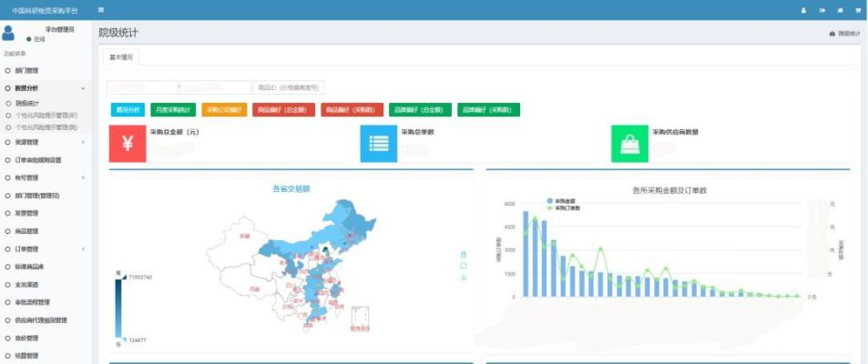Viewport: 868px width, 364px height.
Task: Click the 采购公司偏好 orange button
Action: point(223,110)
